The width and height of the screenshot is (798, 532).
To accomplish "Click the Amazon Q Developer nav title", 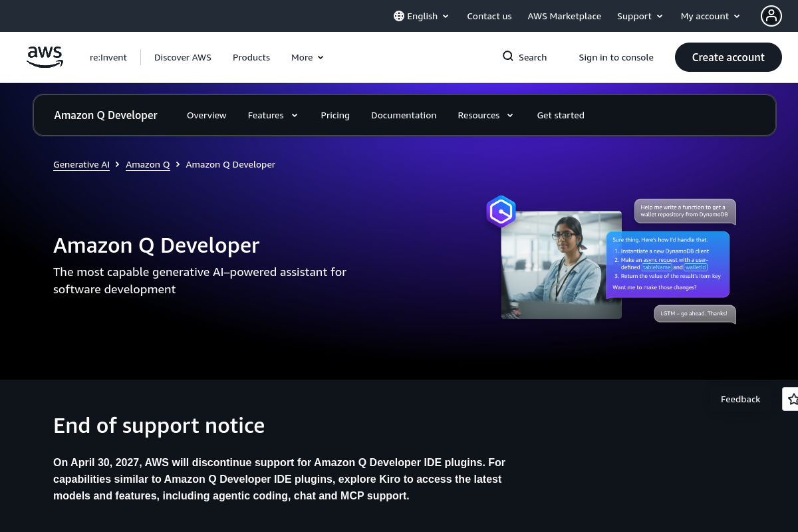I will [106, 115].
